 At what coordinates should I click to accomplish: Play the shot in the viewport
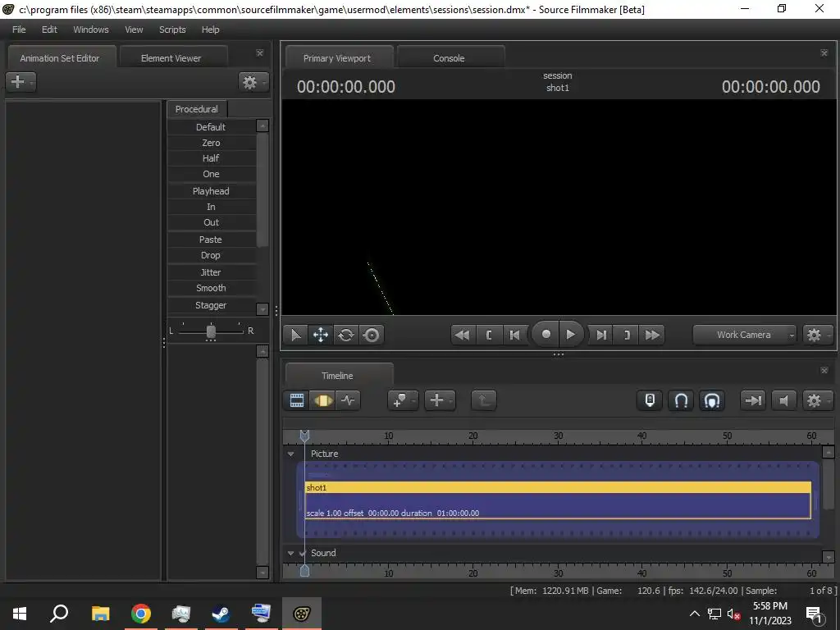click(571, 335)
